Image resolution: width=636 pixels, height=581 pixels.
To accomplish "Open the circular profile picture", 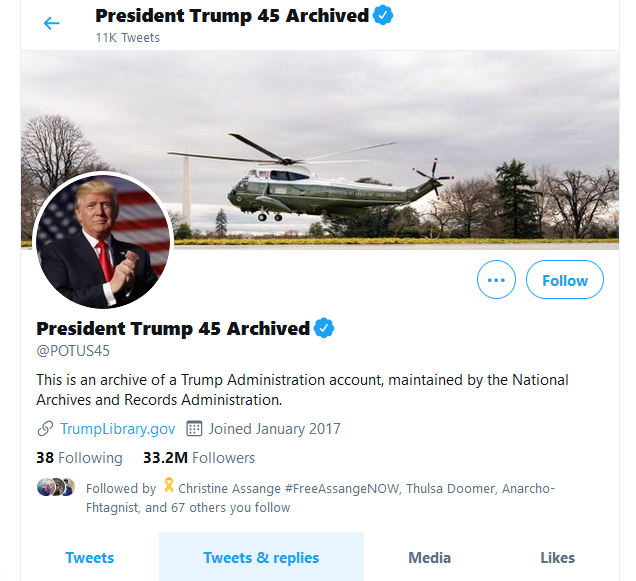I will [x=103, y=242].
